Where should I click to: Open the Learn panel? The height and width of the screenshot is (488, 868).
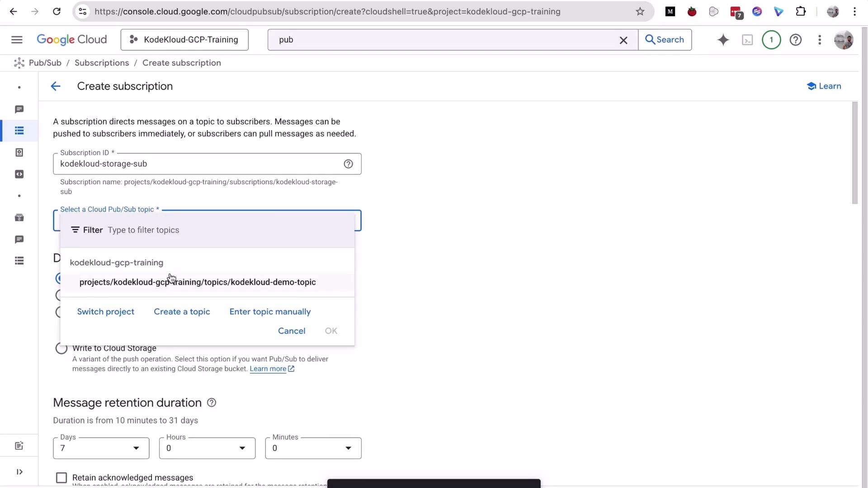[x=824, y=86]
